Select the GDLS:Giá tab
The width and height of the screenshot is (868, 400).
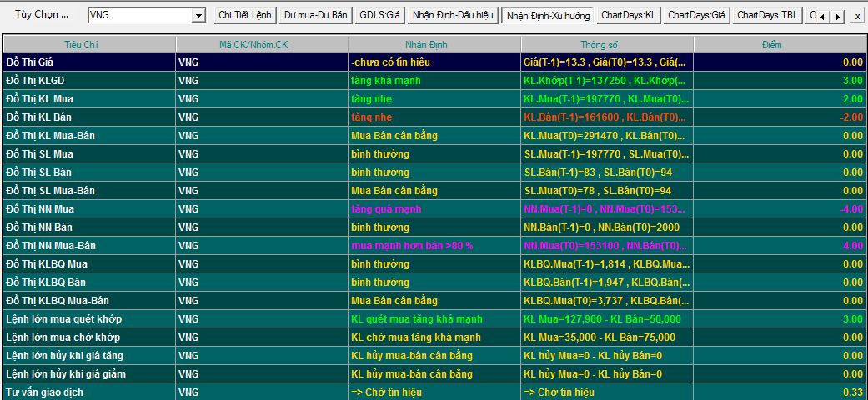click(x=379, y=16)
